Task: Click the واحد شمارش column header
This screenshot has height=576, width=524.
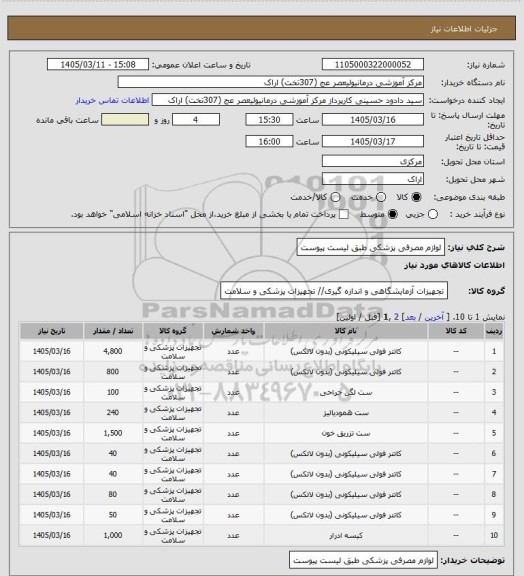Action: click(233, 331)
